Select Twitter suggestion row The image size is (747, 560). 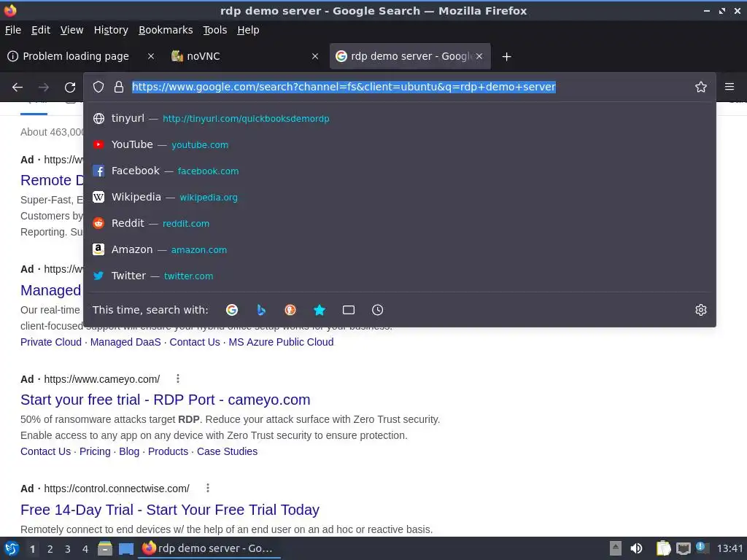[400, 276]
